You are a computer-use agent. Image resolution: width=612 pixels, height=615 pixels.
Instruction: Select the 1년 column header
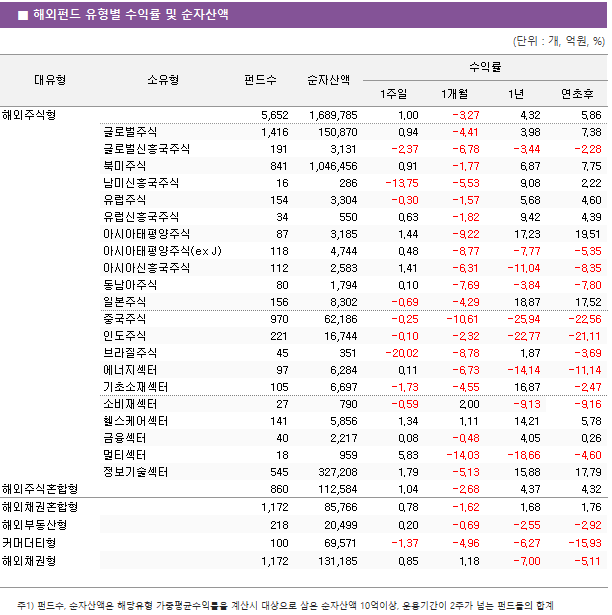click(x=516, y=94)
